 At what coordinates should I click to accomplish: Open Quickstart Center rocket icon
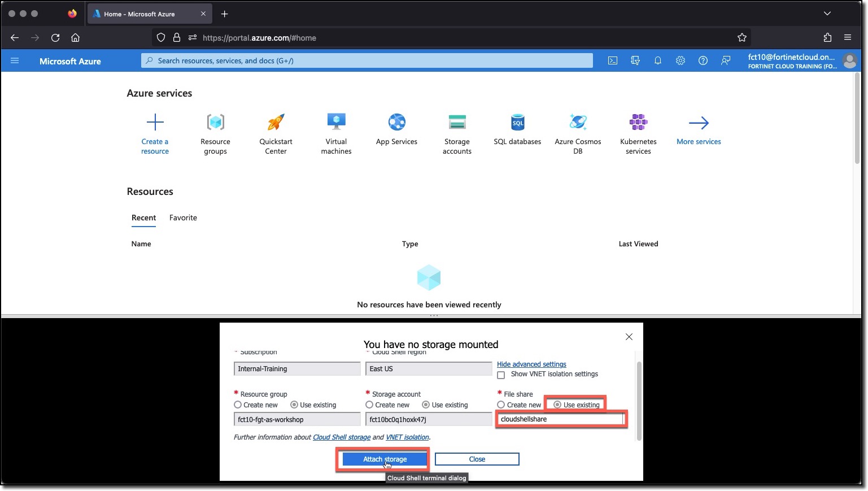pyautogui.click(x=276, y=122)
